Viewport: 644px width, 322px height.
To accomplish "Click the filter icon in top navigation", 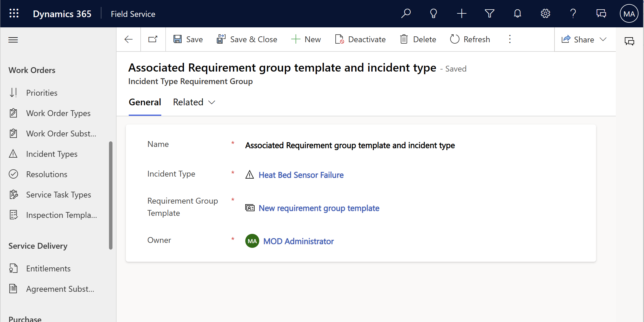I will (x=490, y=14).
